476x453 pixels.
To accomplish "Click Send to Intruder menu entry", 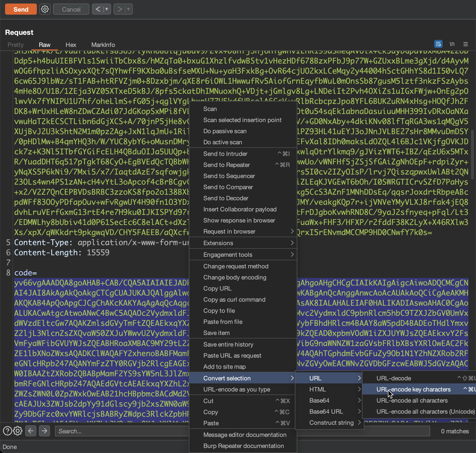I will (225, 154).
